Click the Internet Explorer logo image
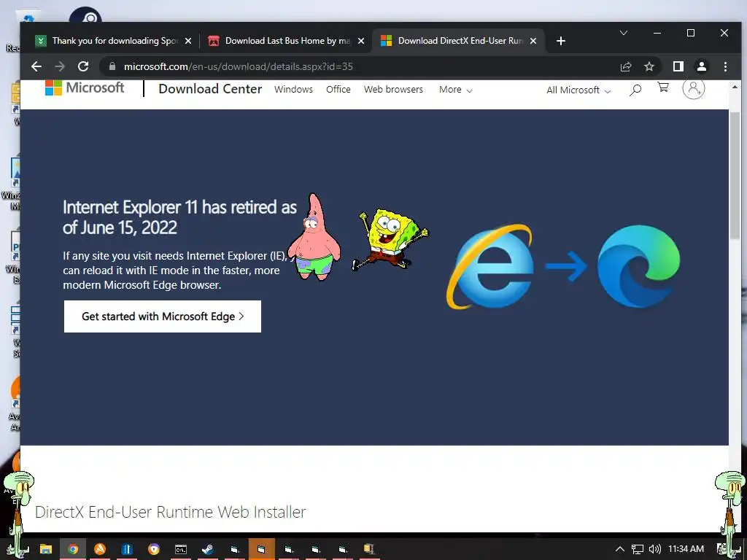The image size is (747, 560). [490, 267]
